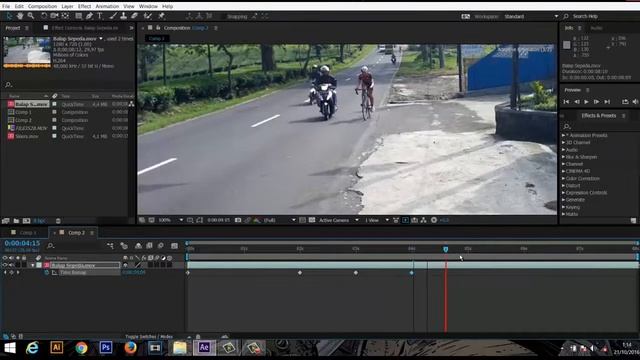Switch to the Audio panel tab
This screenshot has height=360, width=640.
596,28
